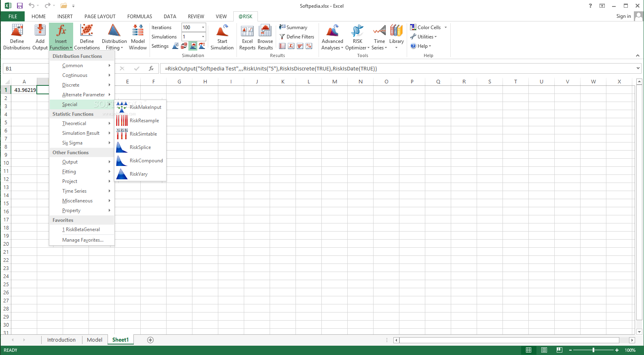Select the RiskVary function
The width and height of the screenshot is (644, 355).
140,174
